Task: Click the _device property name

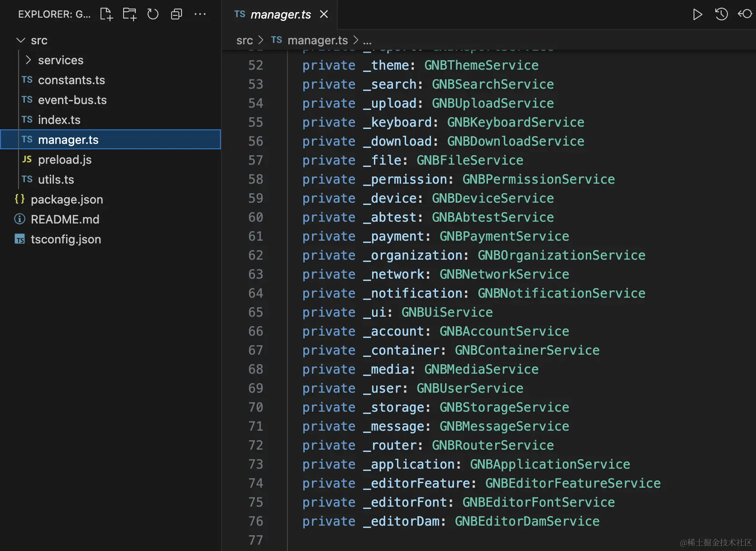Action: 390,199
